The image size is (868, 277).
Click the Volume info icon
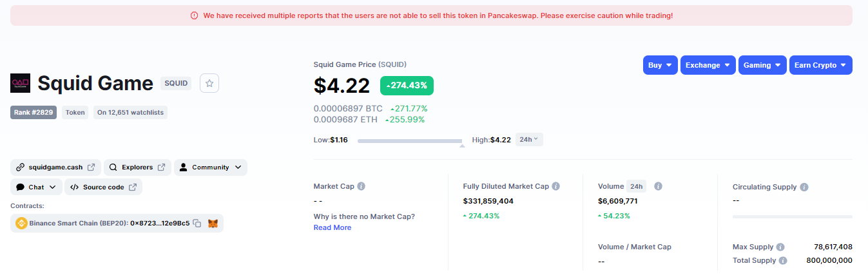pyautogui.click(x=659, y=187)
